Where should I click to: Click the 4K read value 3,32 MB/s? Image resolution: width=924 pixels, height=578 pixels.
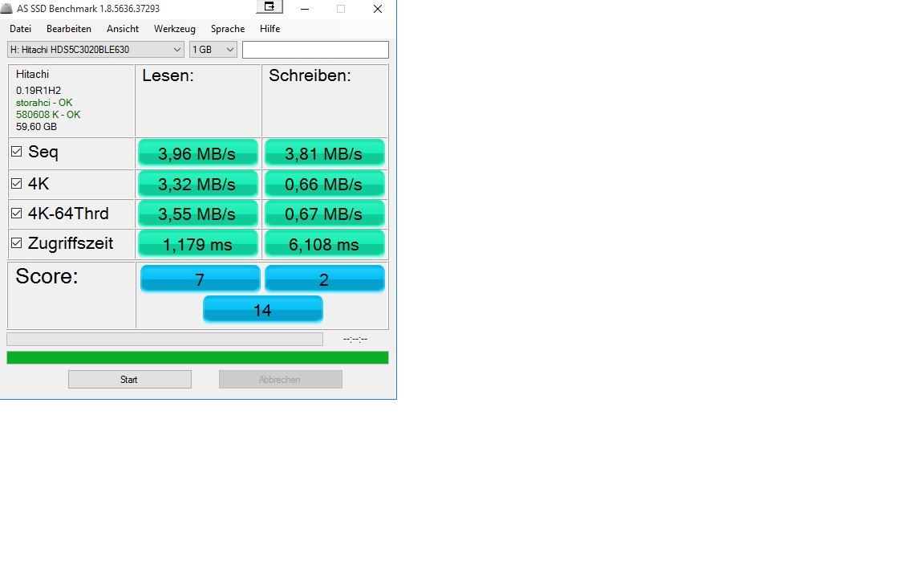(x=198, y=184)
